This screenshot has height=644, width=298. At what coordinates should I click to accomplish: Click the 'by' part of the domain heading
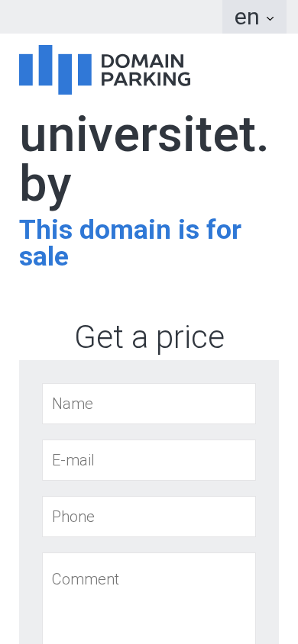45,183
